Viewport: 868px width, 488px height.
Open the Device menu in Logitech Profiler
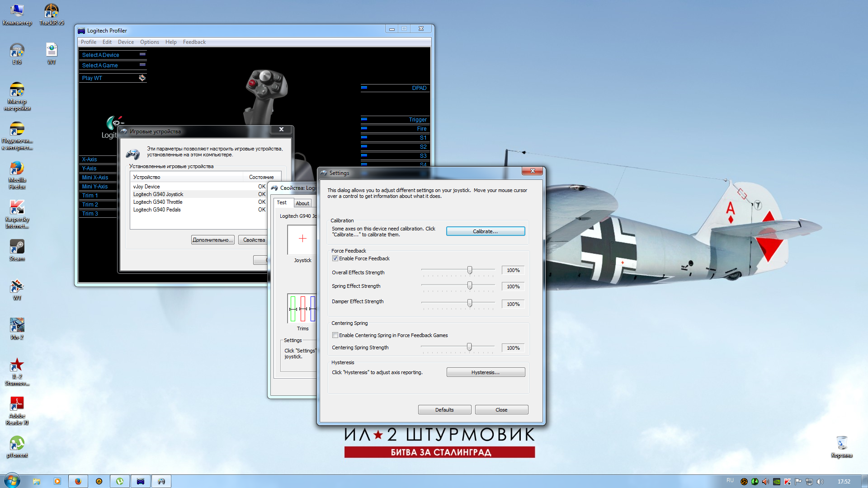click(126, 42)
